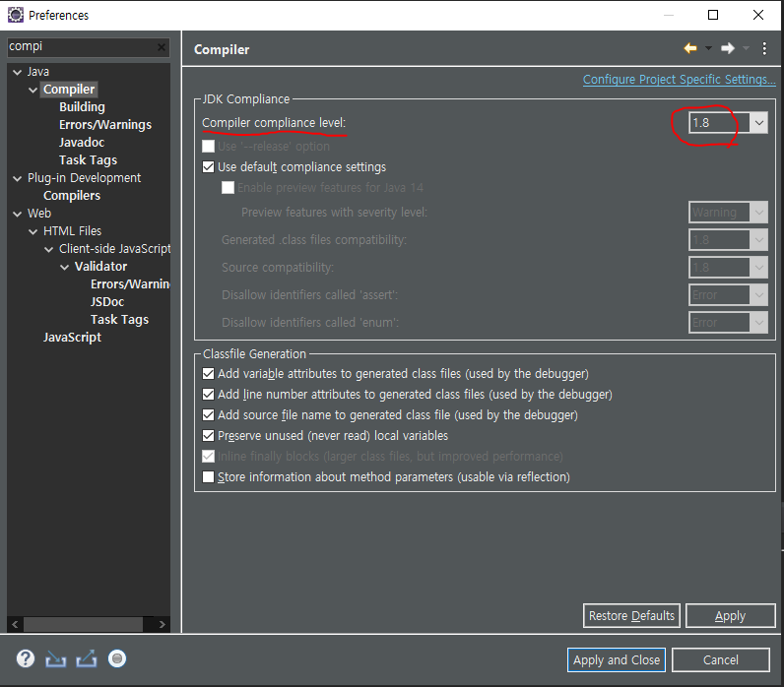Screen dimensions: 784x687
Task: Toggle Add line number attributes checkbox
Action: click(x=208, y=395)
